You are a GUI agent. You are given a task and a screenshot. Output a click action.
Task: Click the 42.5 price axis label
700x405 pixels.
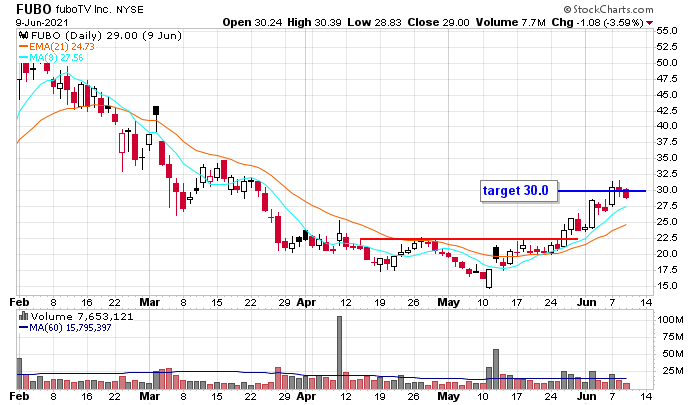click(667, 110)
